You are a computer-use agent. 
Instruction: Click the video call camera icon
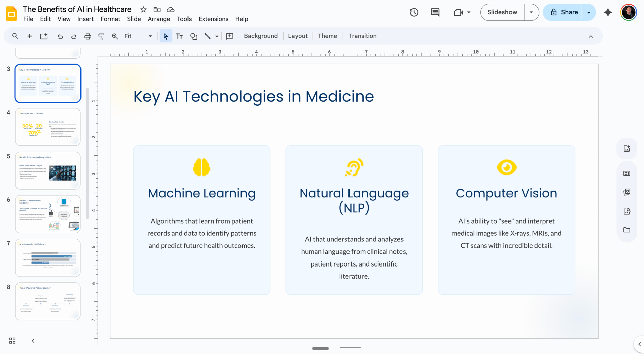pos(458,12)
